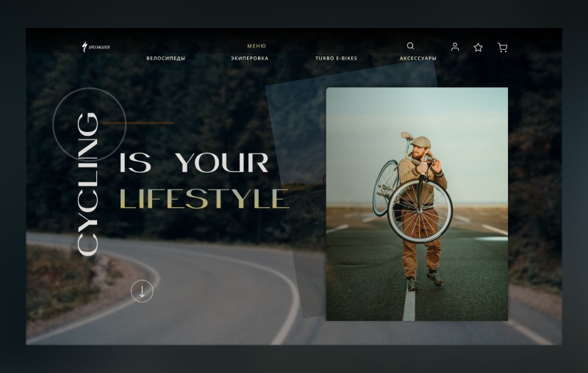The height and width of the screenshot is (373, 588).
Task: Go to ЭКИПЕРОВКА section
Action: click(x=249, y=58)
